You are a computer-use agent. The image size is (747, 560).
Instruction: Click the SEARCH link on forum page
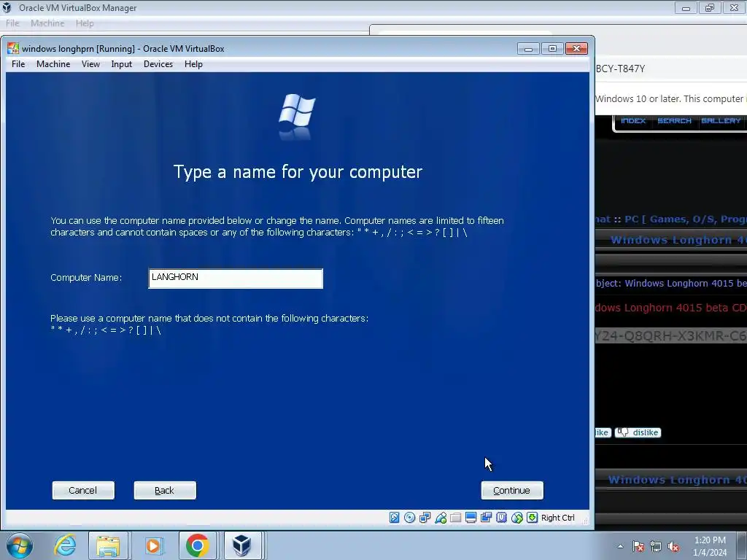pyautogui.click(x=674, y=120)
